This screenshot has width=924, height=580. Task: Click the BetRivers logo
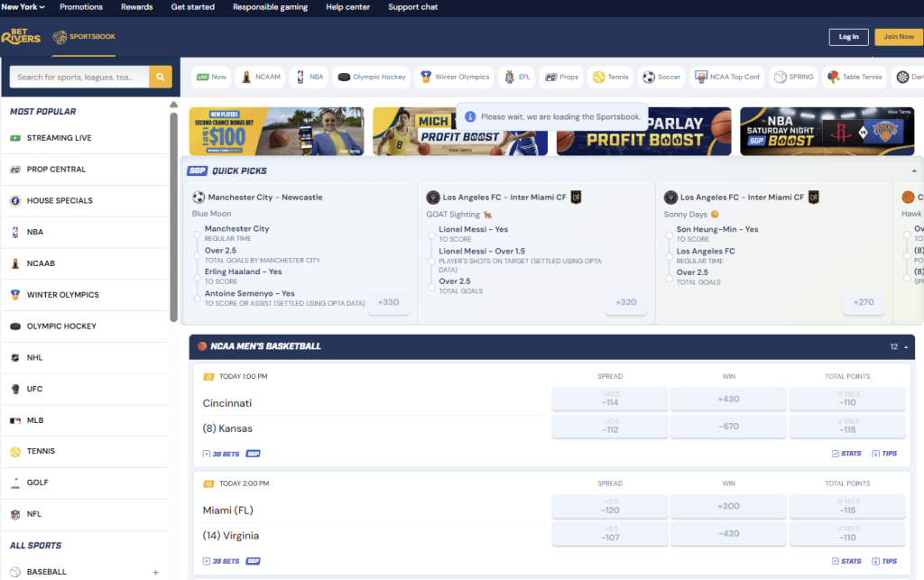pos(21,38)
